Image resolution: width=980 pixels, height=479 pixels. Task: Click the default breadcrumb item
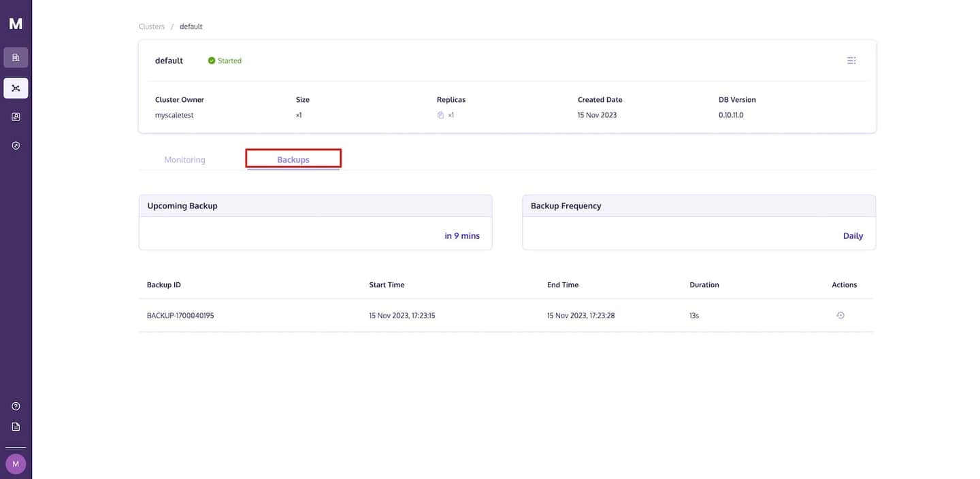coord(191,27)
